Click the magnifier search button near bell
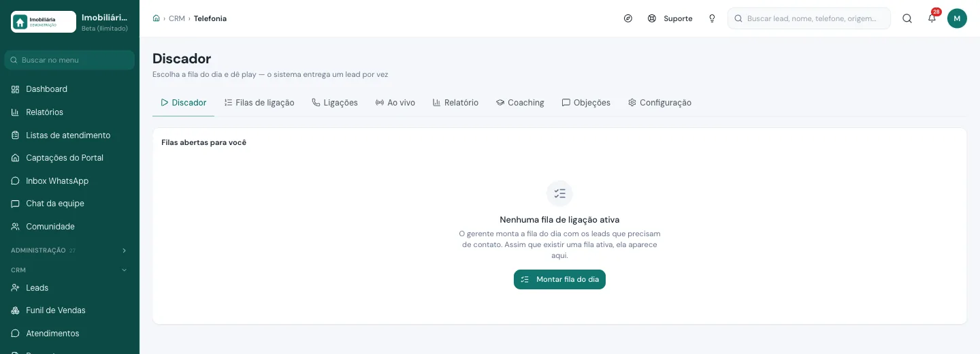This screenshot has height=354, width=980. pos(907,18)
